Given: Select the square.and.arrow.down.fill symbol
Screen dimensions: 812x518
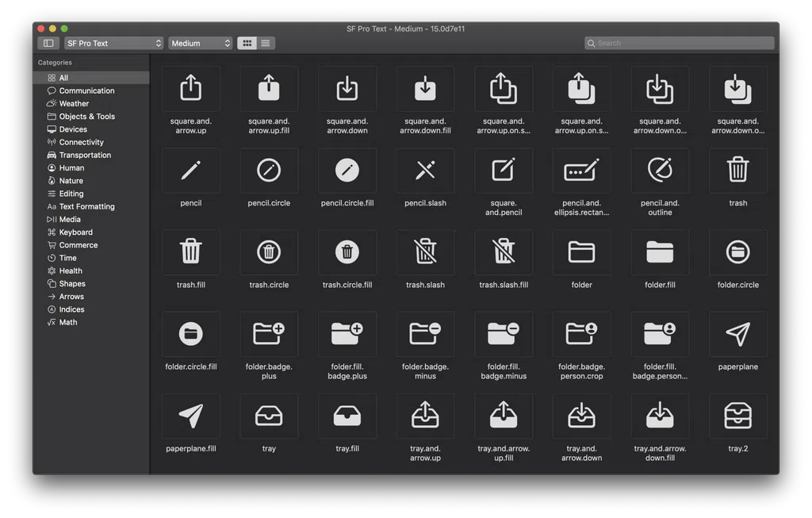Looking at the screenshot, I should click(x=425, y=89).
